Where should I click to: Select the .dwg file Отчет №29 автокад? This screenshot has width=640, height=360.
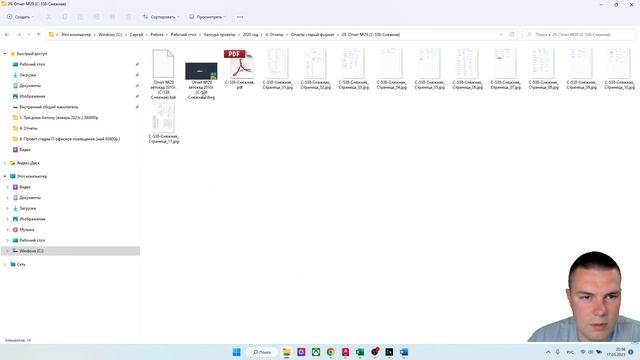(x=201, y=81)
